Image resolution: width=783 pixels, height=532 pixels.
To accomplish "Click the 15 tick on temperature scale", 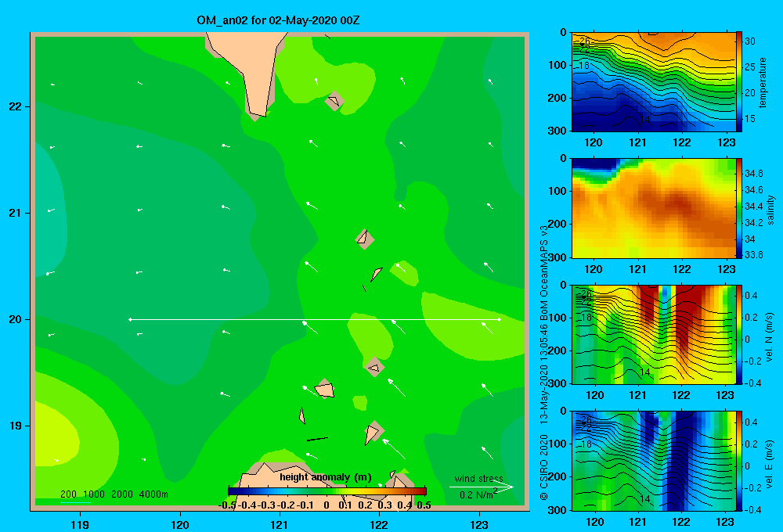I will (750, 119).
